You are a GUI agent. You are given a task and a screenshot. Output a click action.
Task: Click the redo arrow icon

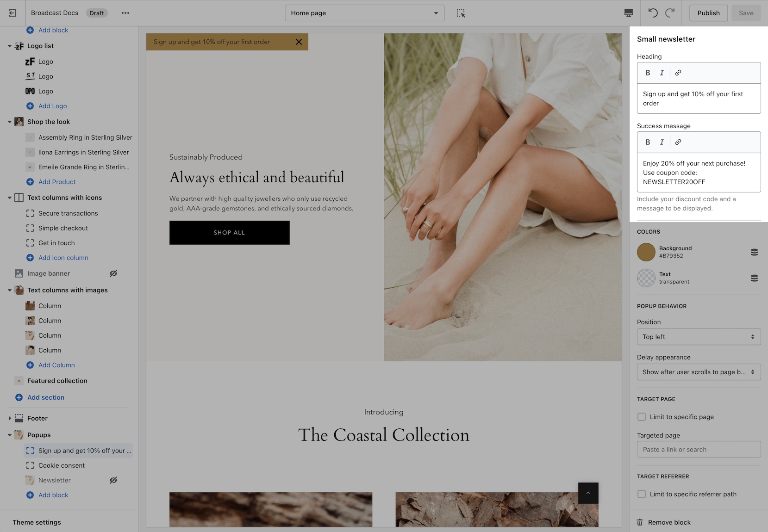[670, 13]
